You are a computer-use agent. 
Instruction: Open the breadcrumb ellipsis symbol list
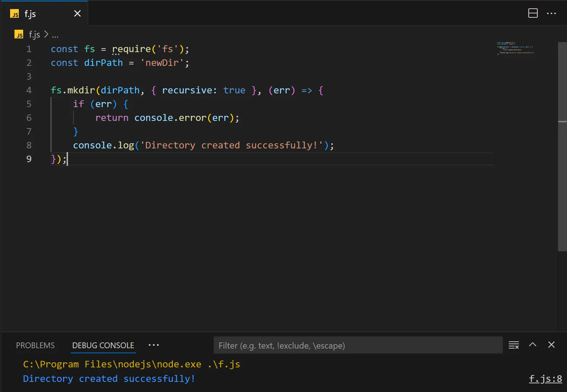pyautogui.click(x=55, y=35)
